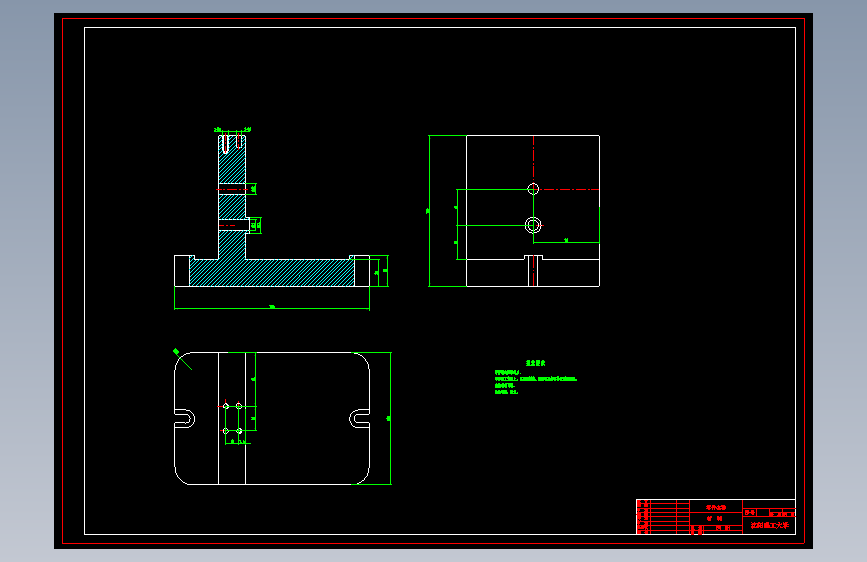Select the cyan hatched base in section view
867x562 pixels.
click(x=271, y=273)
